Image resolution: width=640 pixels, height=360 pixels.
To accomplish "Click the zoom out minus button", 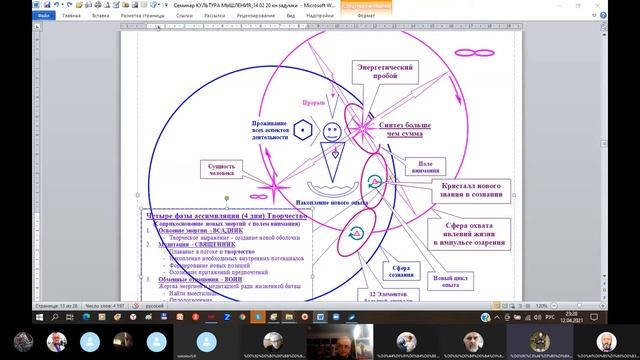I will [554, 306].
